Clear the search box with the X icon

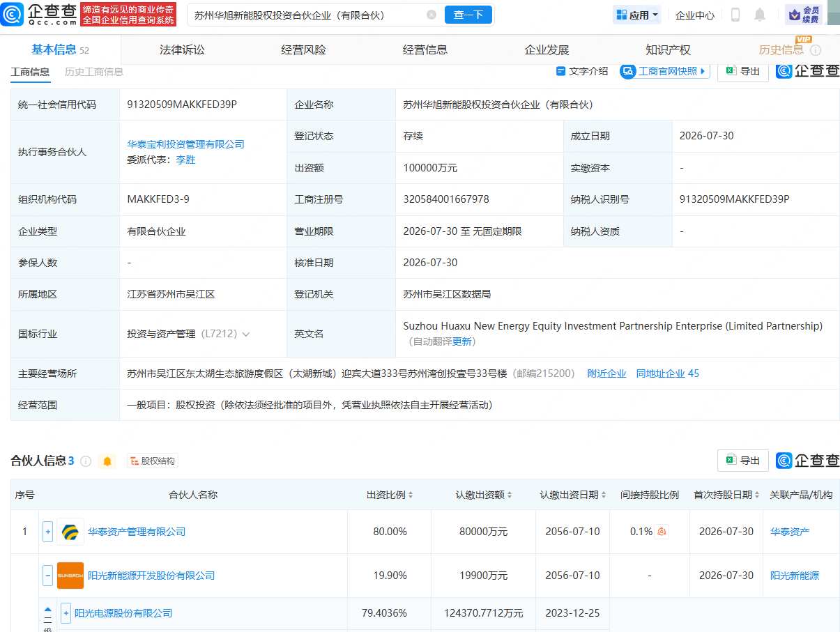(x=432, y=15)
